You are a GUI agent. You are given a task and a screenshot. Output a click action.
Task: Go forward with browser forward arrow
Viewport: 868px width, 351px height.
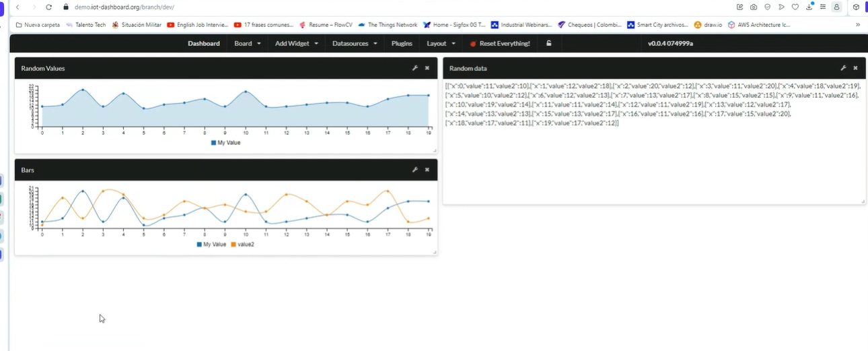pyautogui.click(x=34, y=7)
